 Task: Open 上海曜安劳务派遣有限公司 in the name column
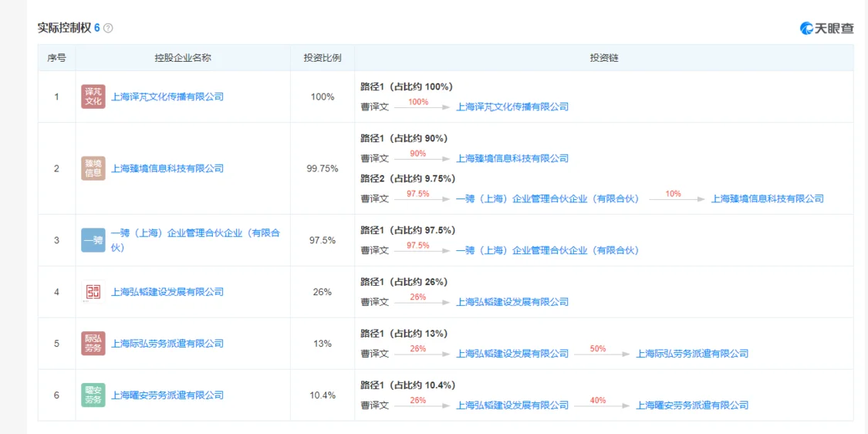[x=167, y=395]
